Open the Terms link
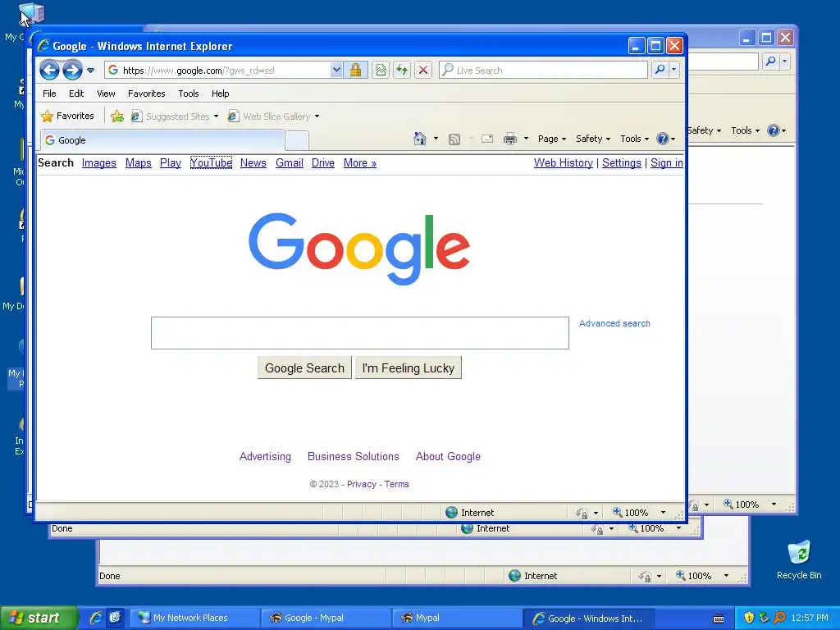 (x=396, y=484)
